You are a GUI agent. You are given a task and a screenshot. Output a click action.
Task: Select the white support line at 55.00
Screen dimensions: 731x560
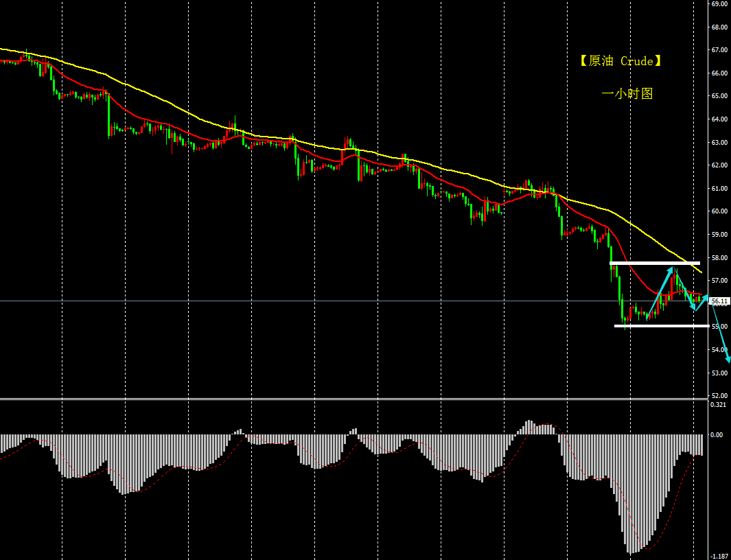[x=662, y=326]
